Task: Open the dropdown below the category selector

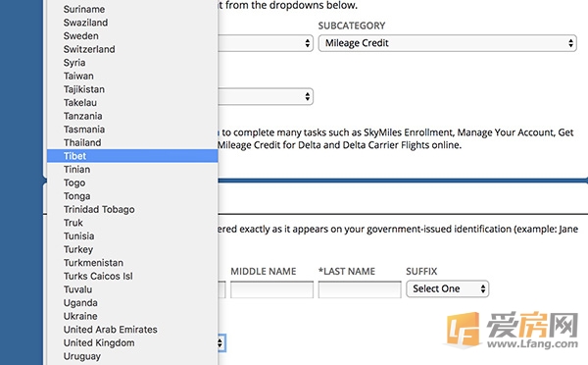Action: click(x=266, y=96)
